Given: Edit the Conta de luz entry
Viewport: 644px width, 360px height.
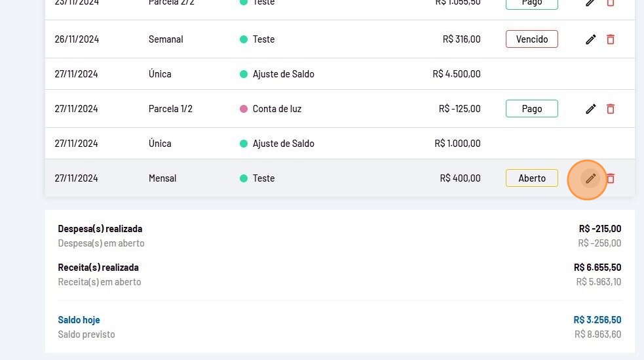Looking at the screenshot, I should click(x=591, y=109).
